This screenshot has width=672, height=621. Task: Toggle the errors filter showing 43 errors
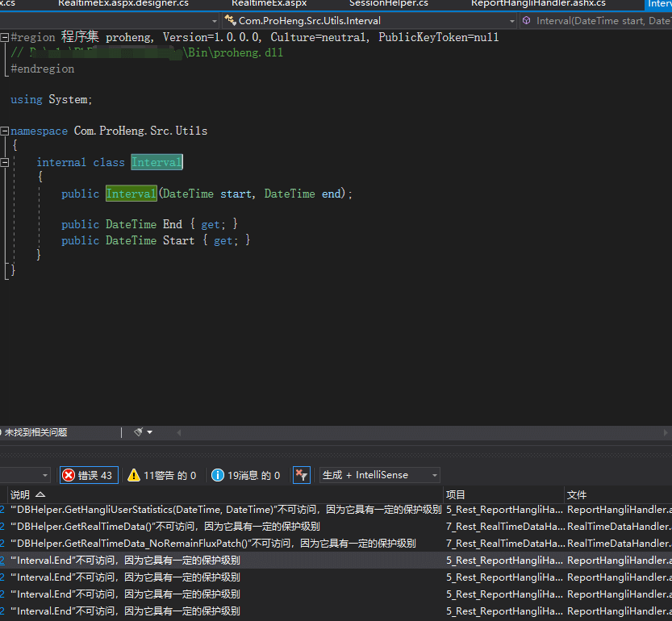pyautogui.click(x=88, y=475)
